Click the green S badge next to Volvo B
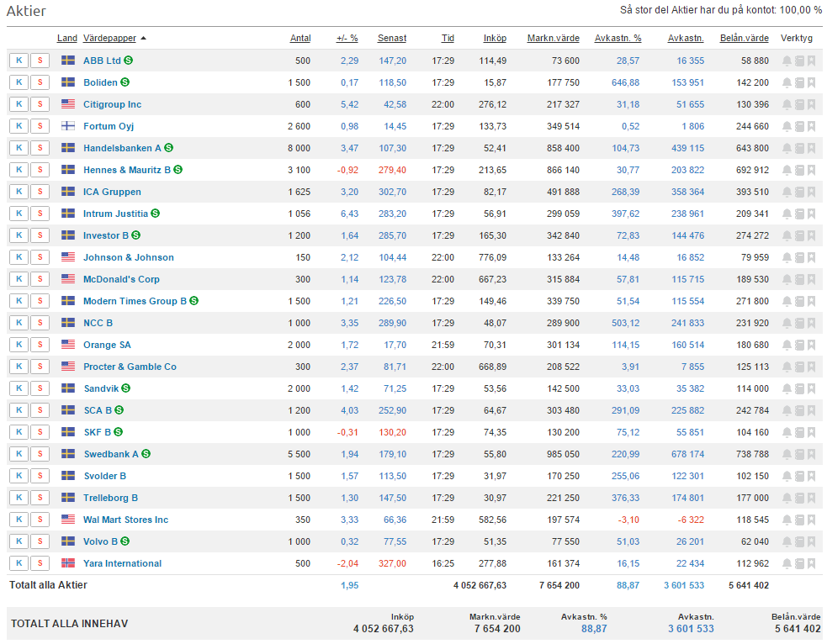Viewport: 827px width, 644px height. (125, 541)
